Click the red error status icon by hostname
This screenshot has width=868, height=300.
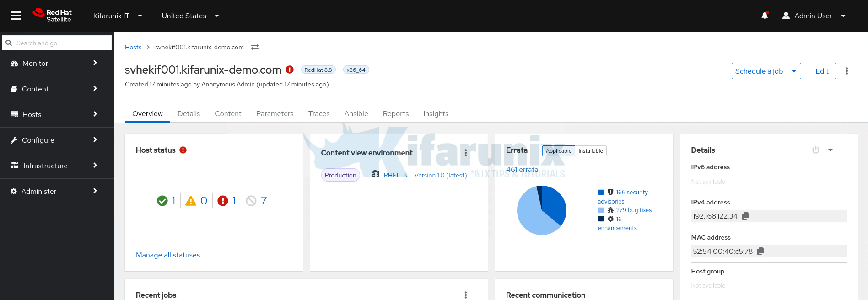tap(290, 70)
